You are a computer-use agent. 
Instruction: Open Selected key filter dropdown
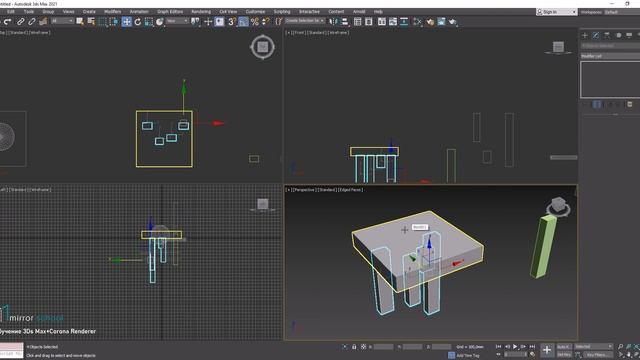[x=594, y=347]
